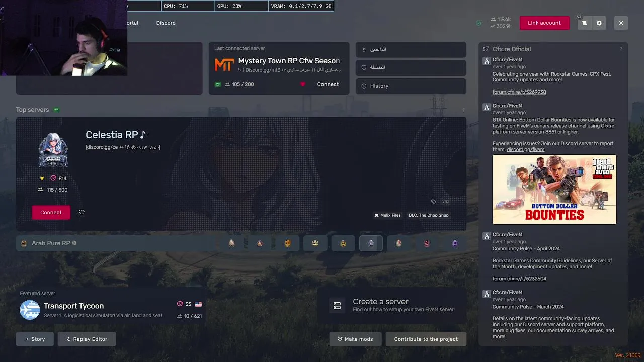Open forum.cfx.re/t/5232604 link

click(519, 279)
